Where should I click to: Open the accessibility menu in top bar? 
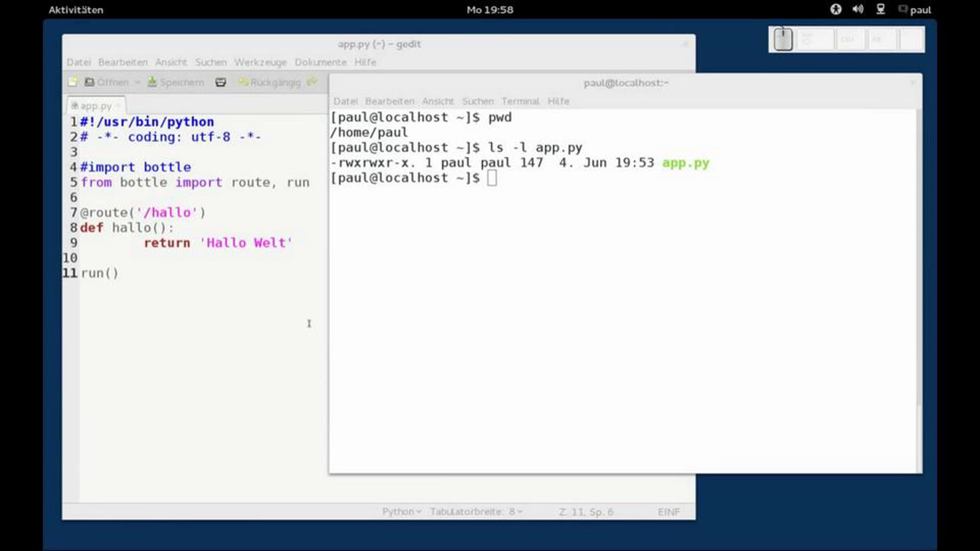[836, 9]
